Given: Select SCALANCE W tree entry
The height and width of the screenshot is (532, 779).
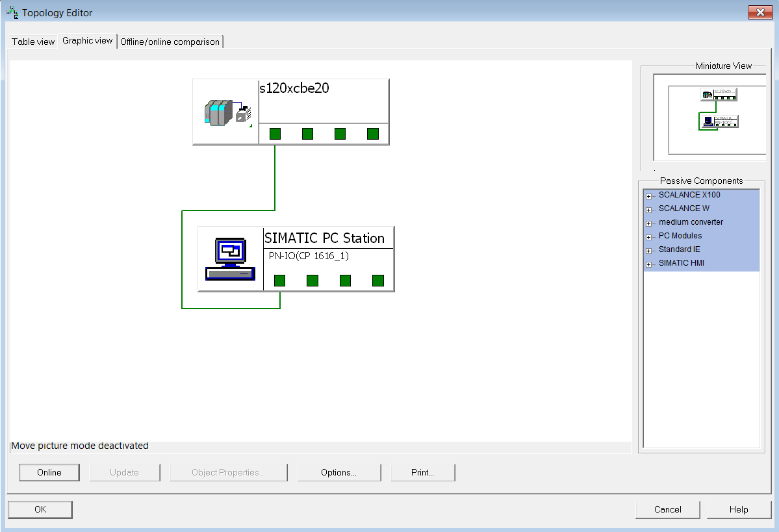Looking at the screenshot, I should [683, 208].
